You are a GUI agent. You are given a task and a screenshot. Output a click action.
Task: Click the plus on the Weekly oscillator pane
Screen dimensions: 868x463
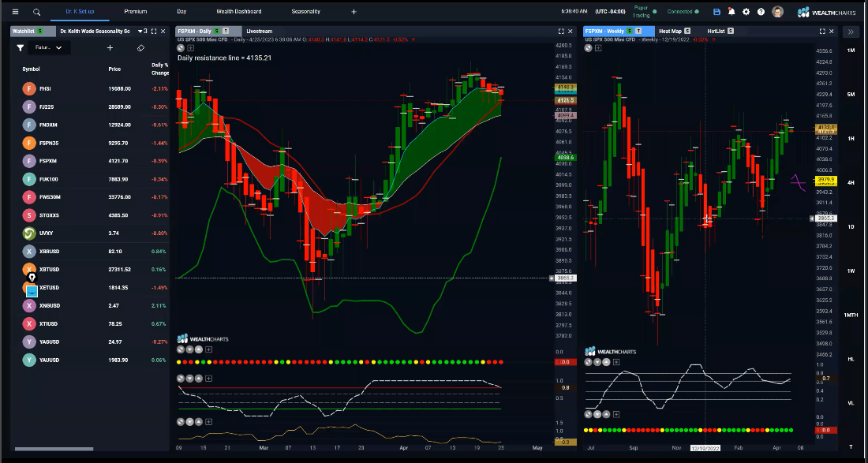(616, 362)
